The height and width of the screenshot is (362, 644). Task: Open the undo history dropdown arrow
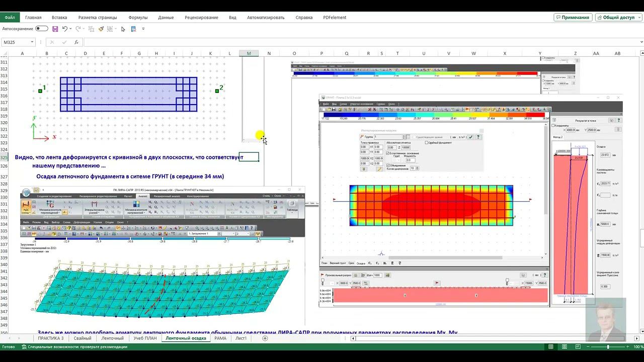click(70, 29)
